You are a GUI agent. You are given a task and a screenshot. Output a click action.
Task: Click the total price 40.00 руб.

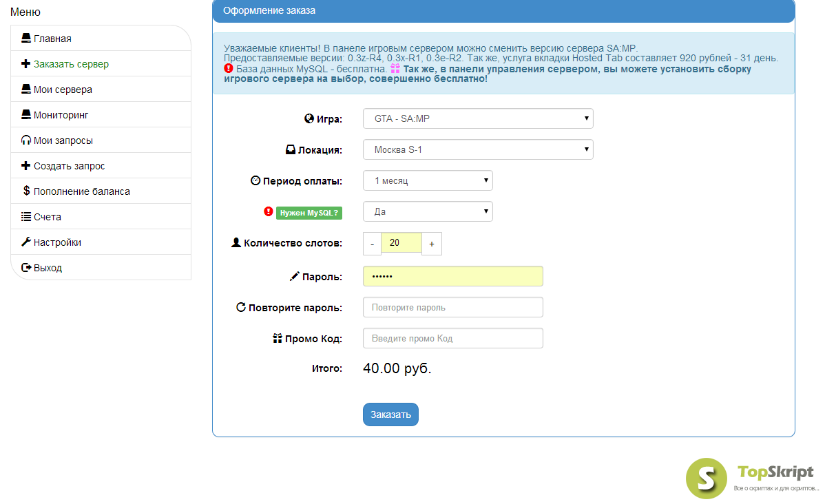click(x=397, y=368)
